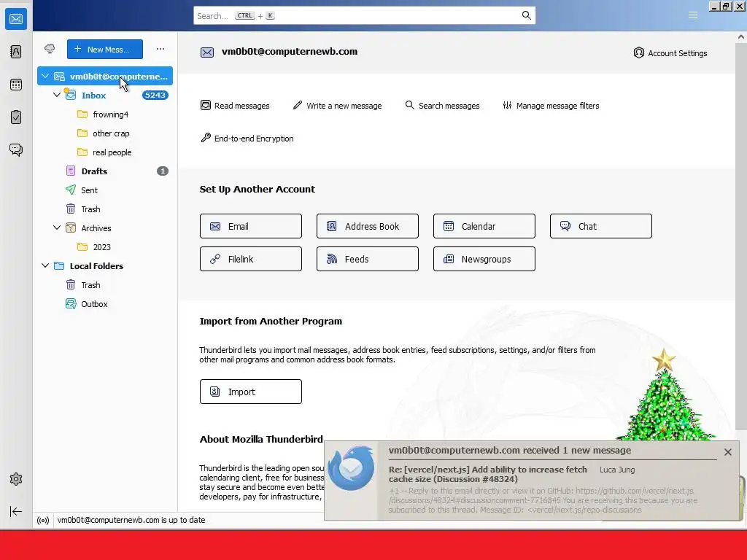The height and width of the screenshot is (560, 747).
Task: Click the account envelope icon in header
Action: click(x=206, y=52)
